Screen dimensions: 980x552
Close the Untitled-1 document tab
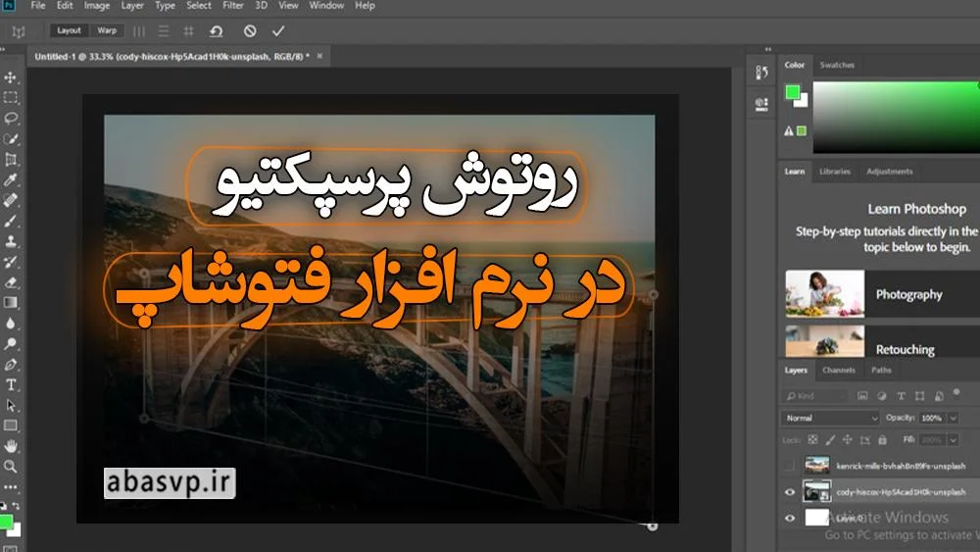point(319,56)
